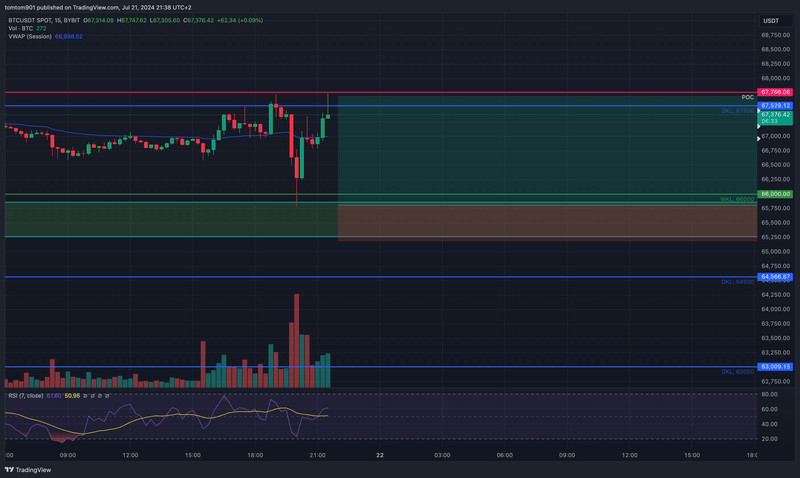This screenshot has width=800, height=478.
Task: Click the 12:00 time label left of 15:00
Action: click(x=130, y=455)
